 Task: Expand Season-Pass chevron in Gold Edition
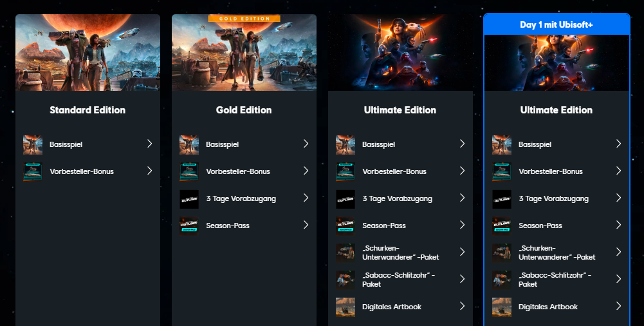[x=306, y=225]
